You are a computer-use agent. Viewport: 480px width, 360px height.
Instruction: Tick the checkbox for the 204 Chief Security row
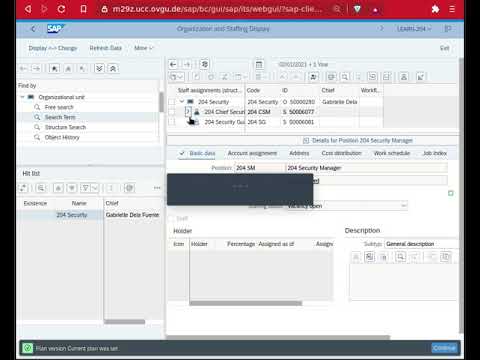[172, 112]
